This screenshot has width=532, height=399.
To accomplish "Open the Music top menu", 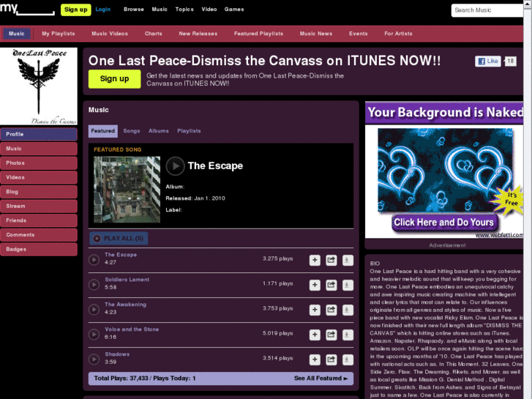I will (x=160, y=10).
